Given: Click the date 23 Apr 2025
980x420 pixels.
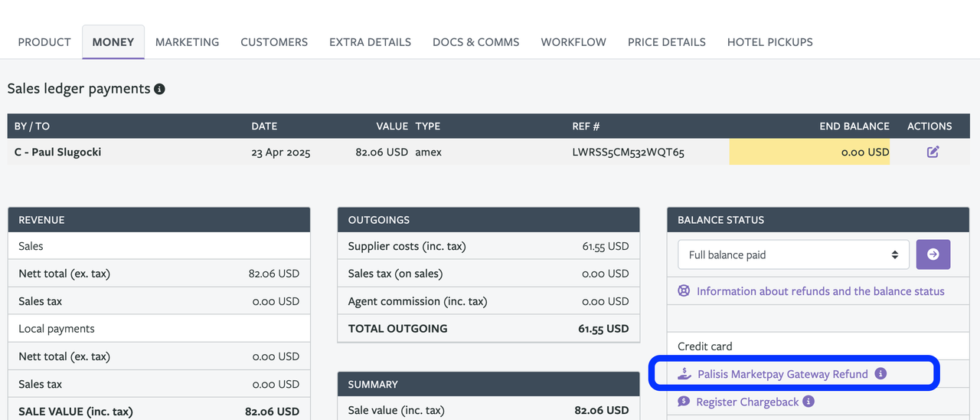Looking at the screenshot, I should tap(281, 152).
